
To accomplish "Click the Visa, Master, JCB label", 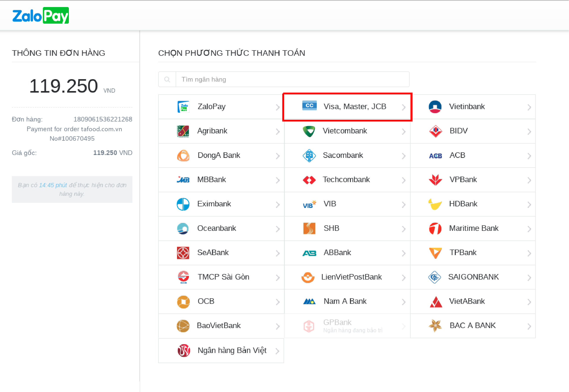I will [355, 106].
